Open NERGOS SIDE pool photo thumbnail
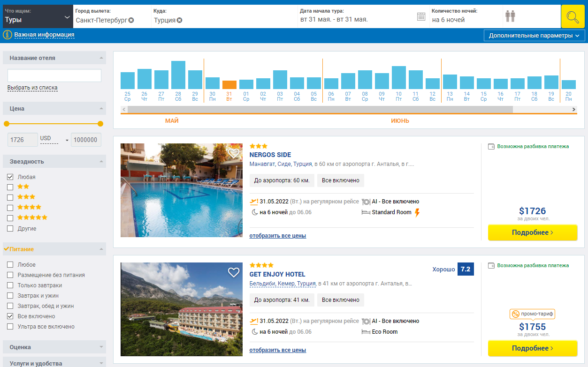This screenshot has width=588, height=367. pos(182,190)
